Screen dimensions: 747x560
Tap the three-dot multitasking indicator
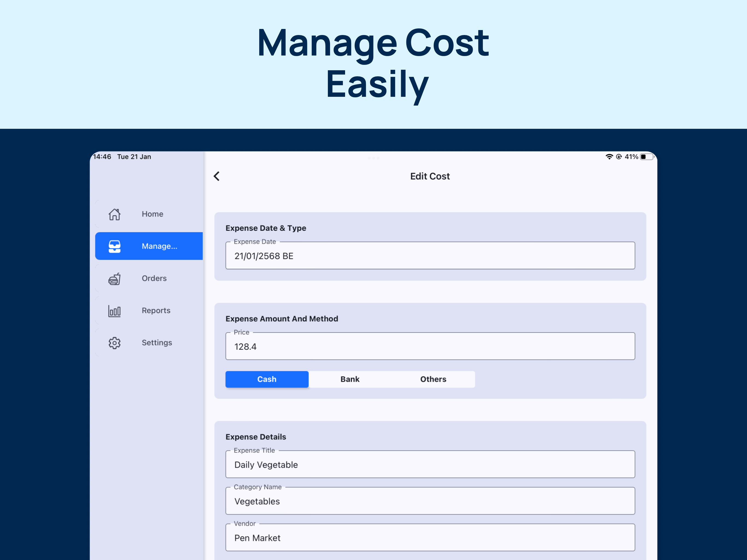click(x=373, y=158)
